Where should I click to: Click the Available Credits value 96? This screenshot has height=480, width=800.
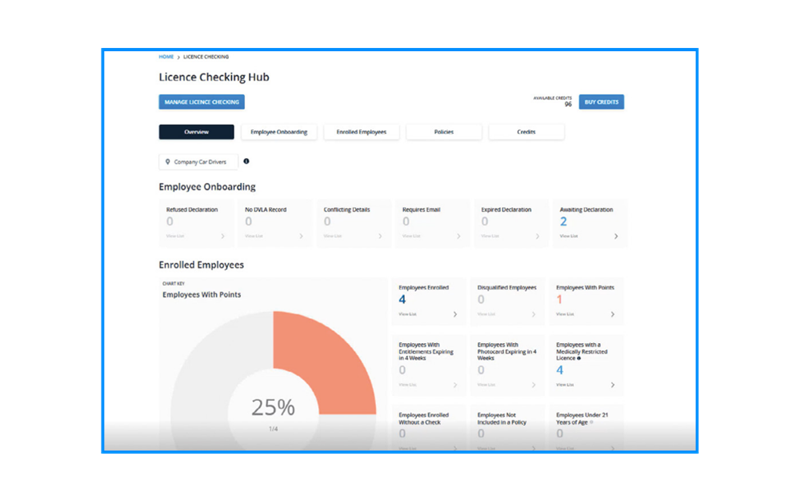pos(568,104)
